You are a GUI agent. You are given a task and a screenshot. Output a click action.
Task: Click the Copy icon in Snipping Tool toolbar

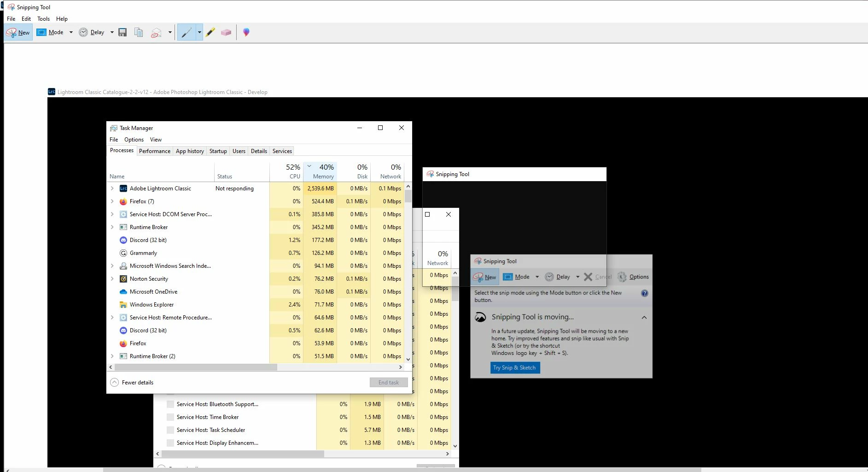[x=138, y=32]
